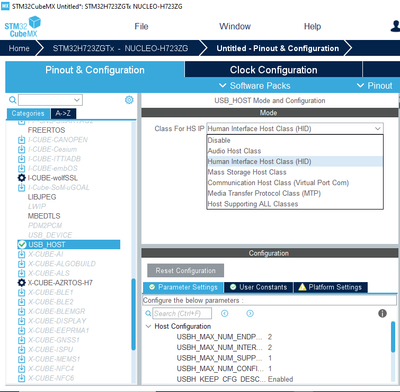400x392 pixels.
Task: Click the STM32CubeMX logo
Action: click(22, 27)
